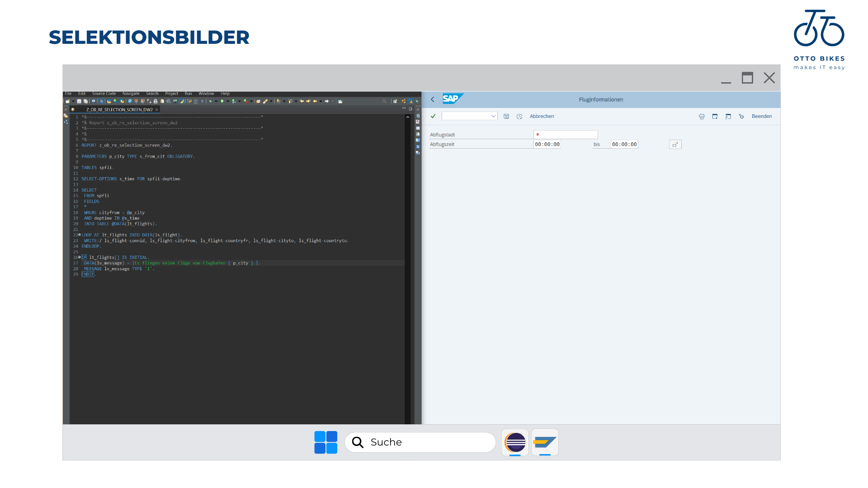Click the Abbrechen button

pyautogui.click(x=542, y=117)
